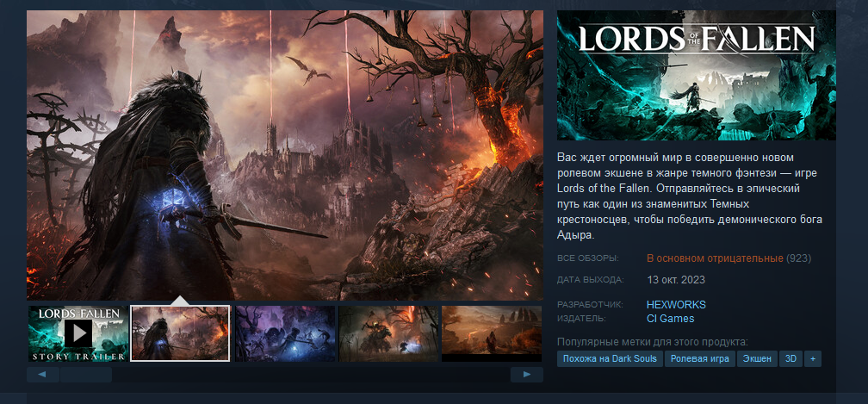Open the orange desert path screenshot thumbnail
The width and height of the screenshot is (868, 404).
[492, 333]
